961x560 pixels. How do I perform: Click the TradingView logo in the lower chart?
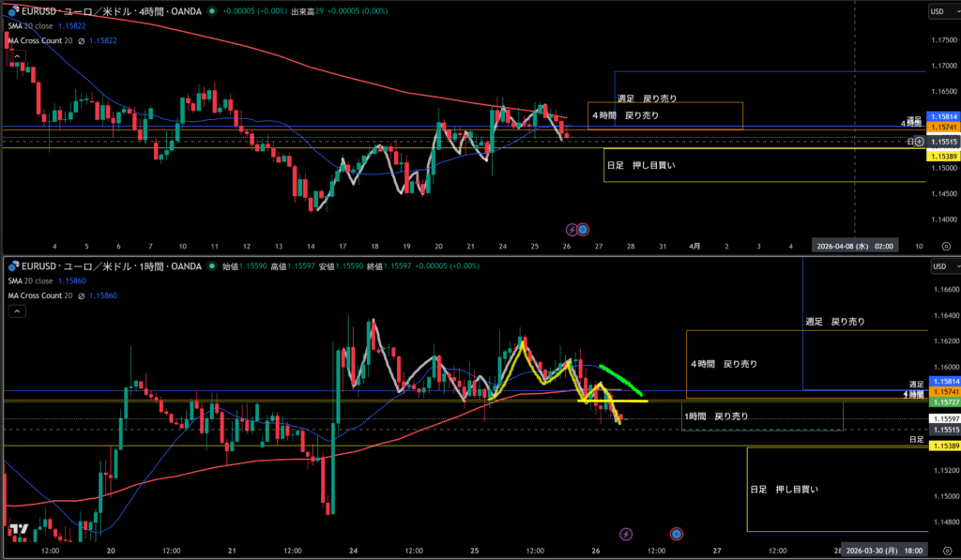click(x=17, y=530)
